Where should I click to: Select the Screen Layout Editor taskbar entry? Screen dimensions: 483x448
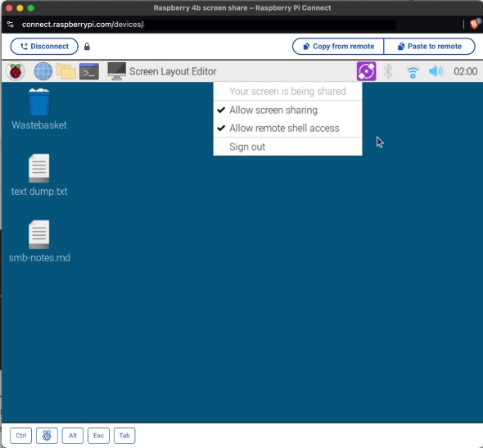click(162, 71)
